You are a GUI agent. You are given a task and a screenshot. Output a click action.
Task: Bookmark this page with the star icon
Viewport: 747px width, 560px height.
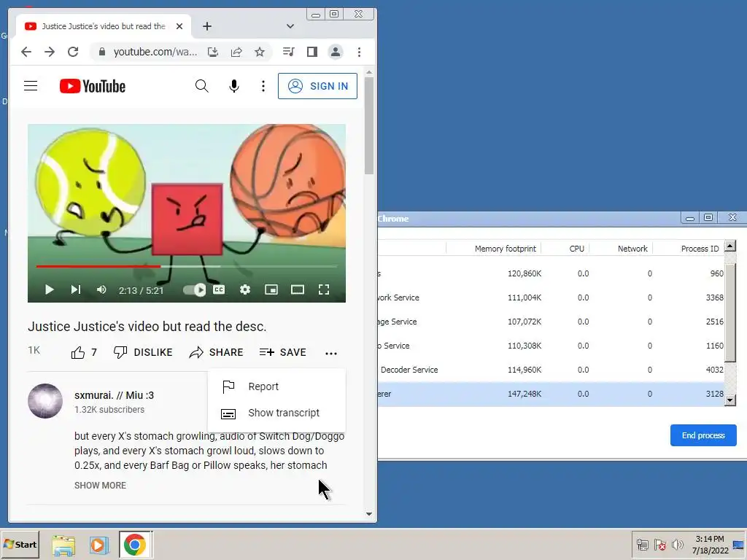[x=260, y=52]
